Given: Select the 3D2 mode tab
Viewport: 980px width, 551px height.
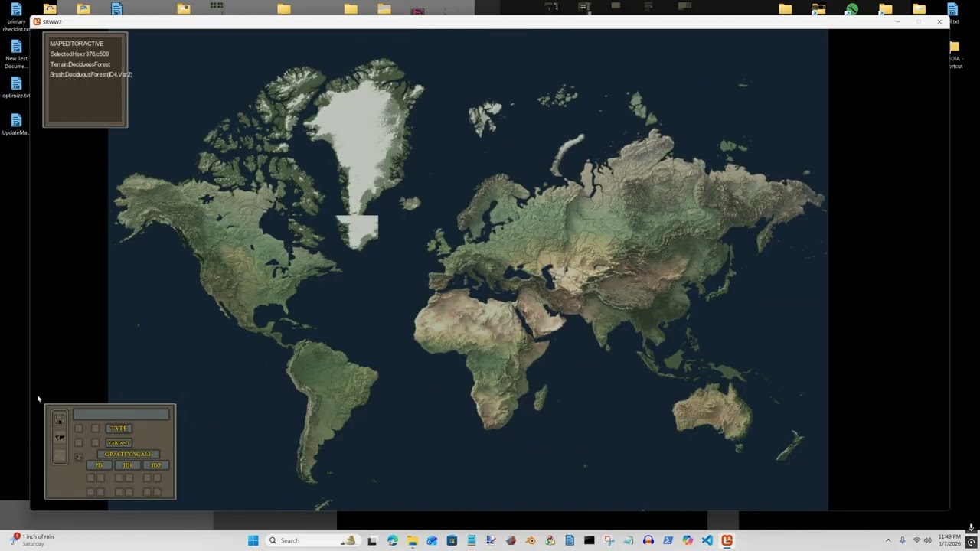Looking at the screenshot, I should click(156, 465).
